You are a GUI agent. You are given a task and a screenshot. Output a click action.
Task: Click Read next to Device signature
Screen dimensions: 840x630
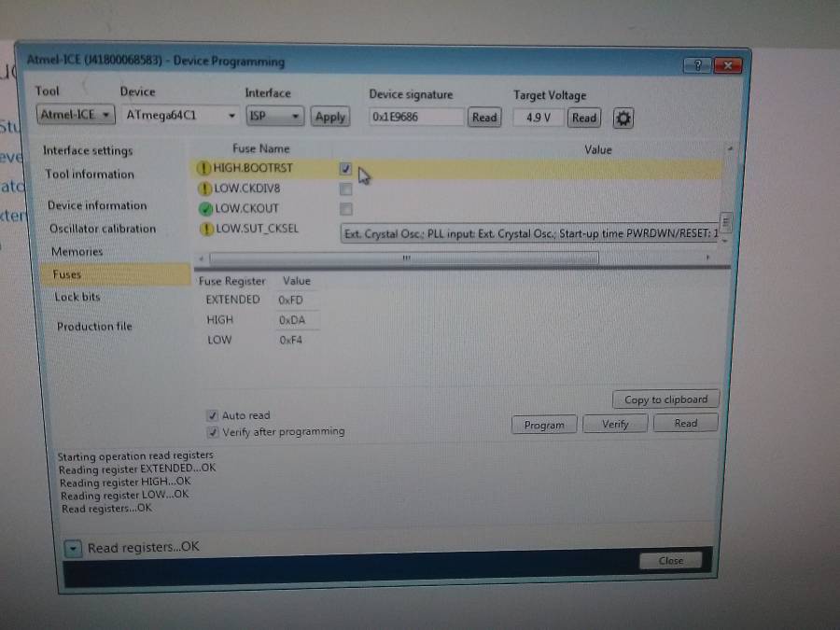click(x=484, y=118)
